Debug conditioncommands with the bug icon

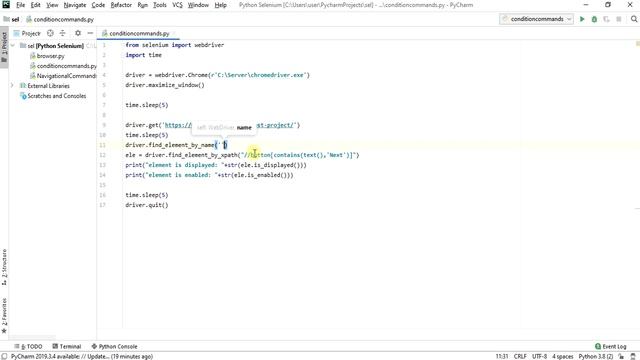point(594,19)
